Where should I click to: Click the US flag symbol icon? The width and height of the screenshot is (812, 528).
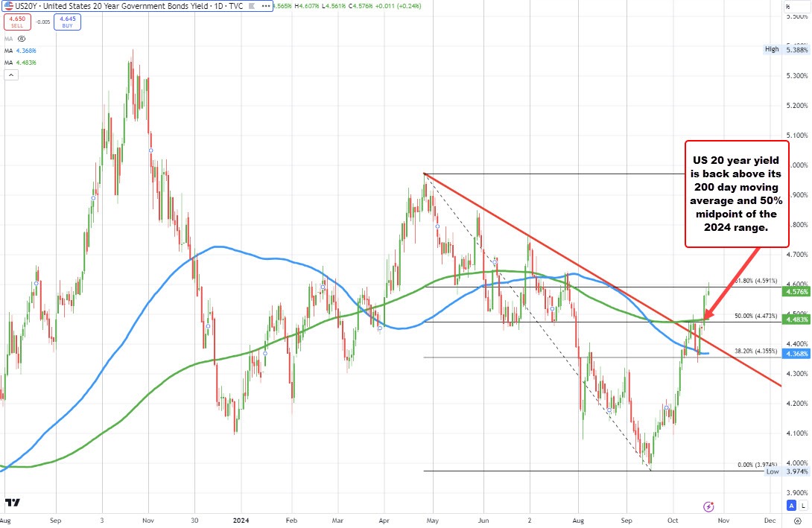(9, 6)
